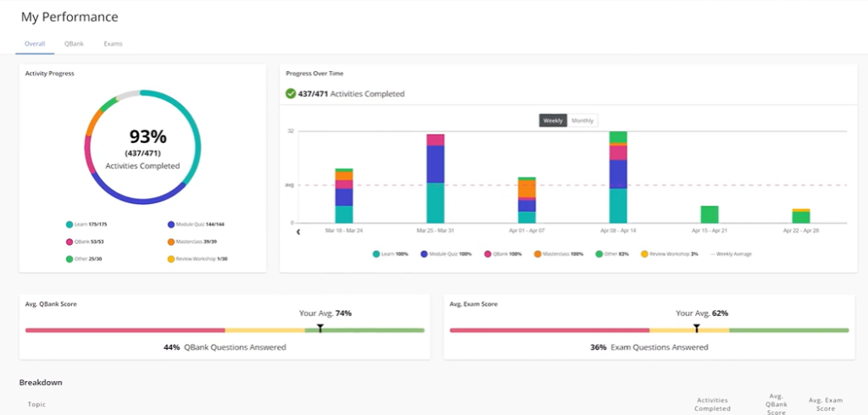Click the Module Quiz blue dot in donut legend

click(171, 224)
